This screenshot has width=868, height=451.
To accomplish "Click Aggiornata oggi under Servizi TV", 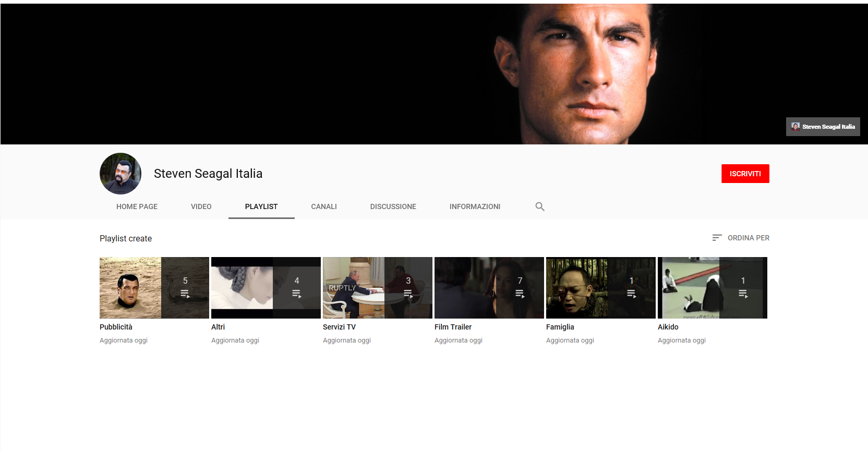I will pyautogui.click(x=347, y=340).
